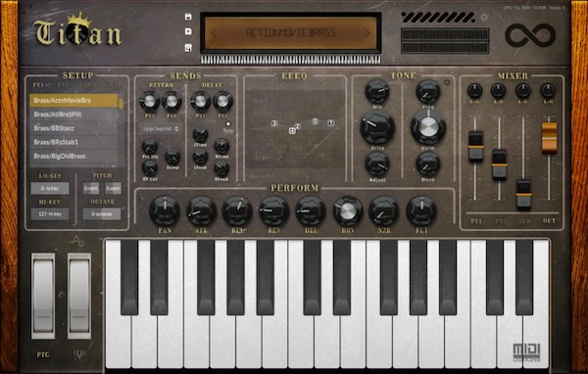Open the 127-hi key selector
The height and width of the screenshot is (374, 588).
pos(50,214)
